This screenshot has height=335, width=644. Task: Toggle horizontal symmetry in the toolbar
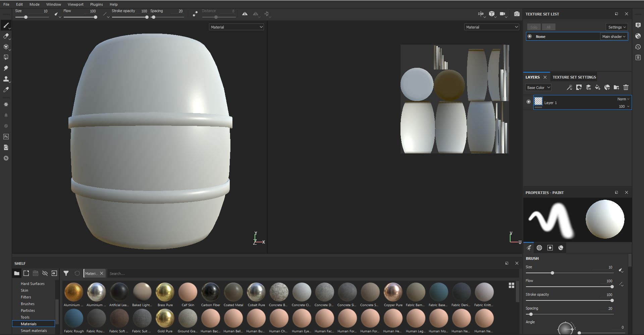245,14
